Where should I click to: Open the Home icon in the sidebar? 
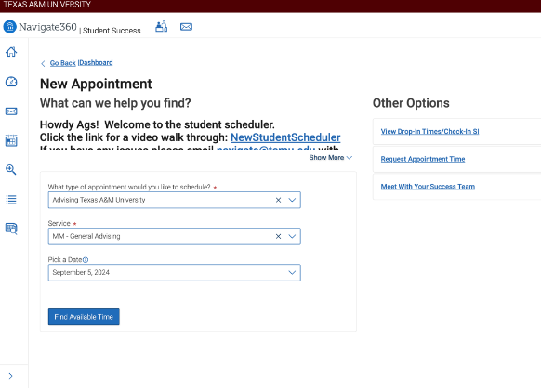coord(11,52)
